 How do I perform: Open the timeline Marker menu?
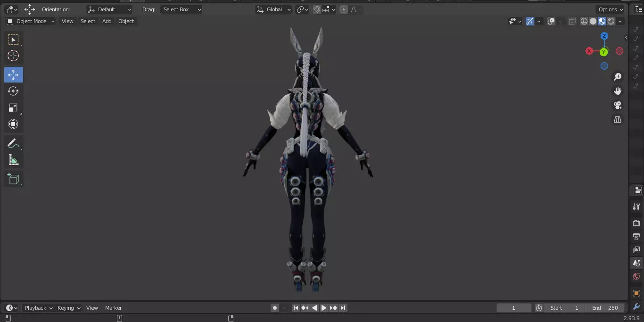click(113, 308)
